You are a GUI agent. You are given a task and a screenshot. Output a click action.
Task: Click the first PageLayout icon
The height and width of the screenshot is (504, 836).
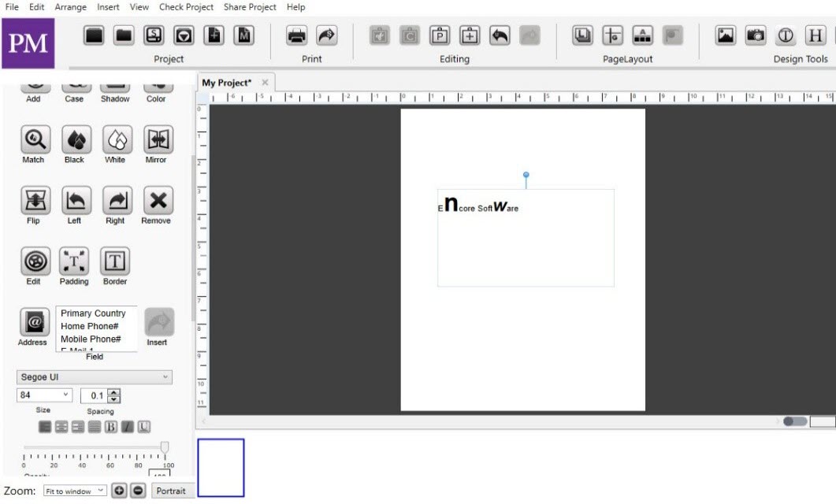582,35
